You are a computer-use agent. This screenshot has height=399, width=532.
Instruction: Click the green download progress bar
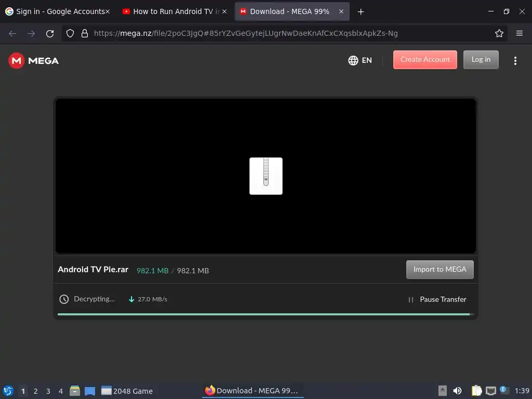tap(263, 314)
